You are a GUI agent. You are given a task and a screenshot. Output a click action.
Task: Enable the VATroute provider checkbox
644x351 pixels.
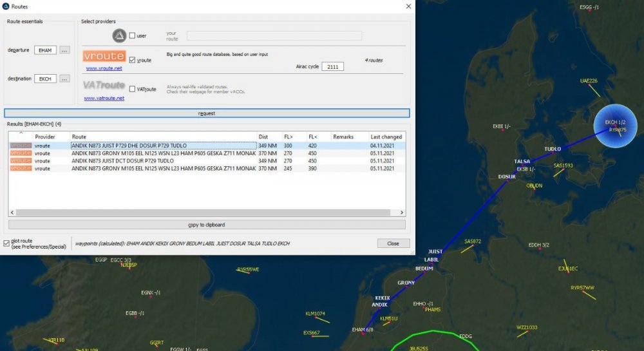coord(132,89)
